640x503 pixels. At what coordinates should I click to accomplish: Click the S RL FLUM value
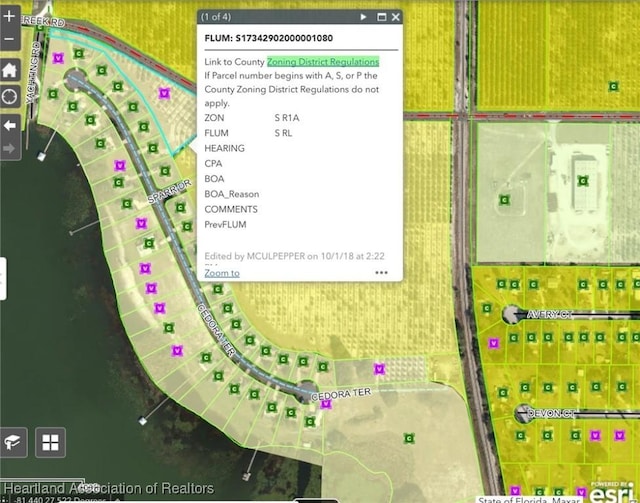283,133
